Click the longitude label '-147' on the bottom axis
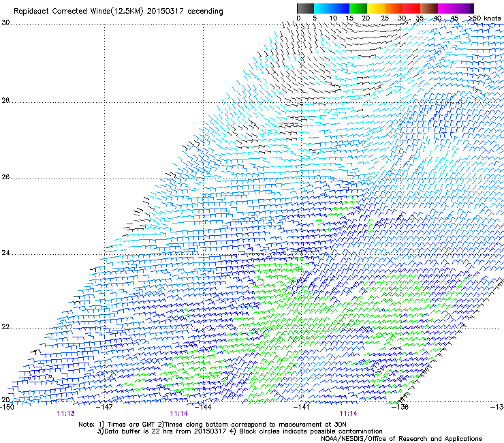The height and width of the screenshot is (443, 504). 104,407
